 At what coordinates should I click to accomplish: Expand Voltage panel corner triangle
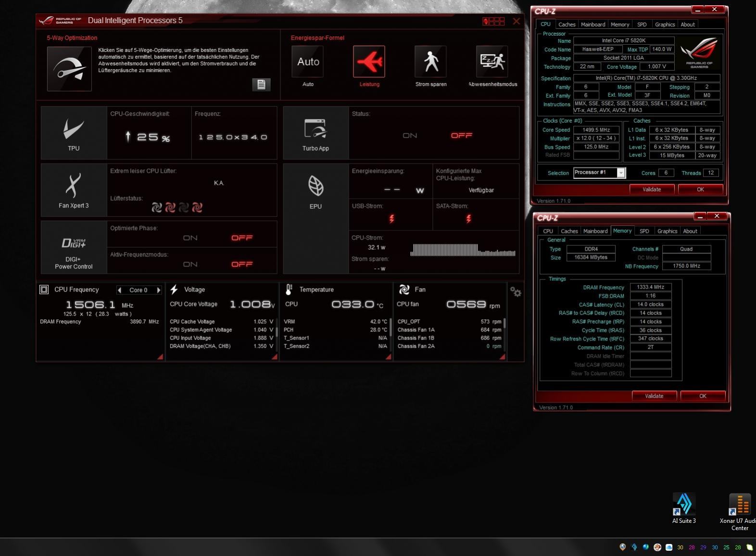[x=274, y=356]
